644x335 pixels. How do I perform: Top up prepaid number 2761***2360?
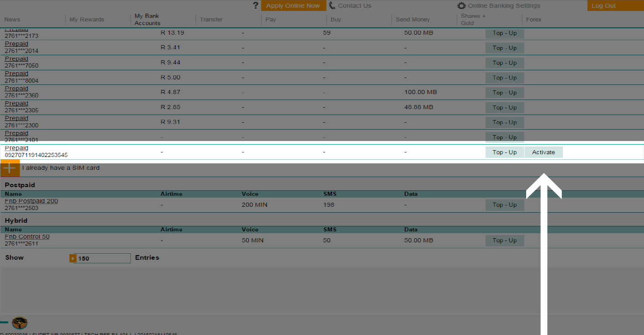(x=505, y=93)
